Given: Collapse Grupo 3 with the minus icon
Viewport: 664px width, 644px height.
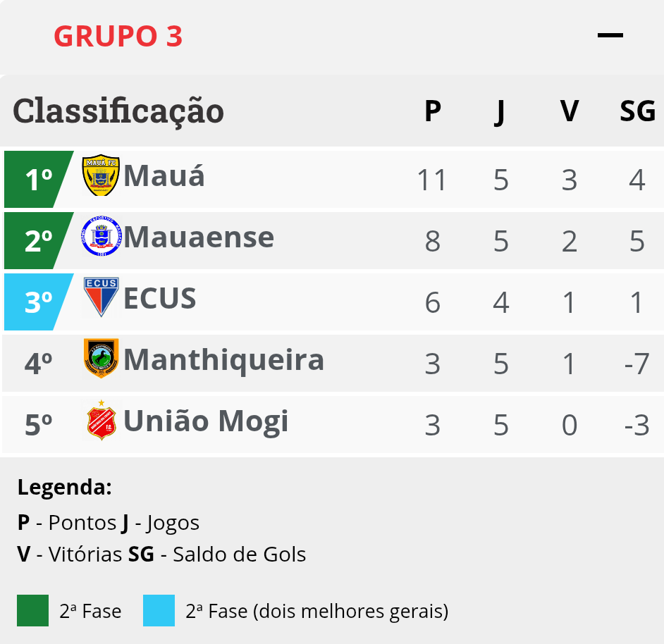Looking at the screenshot, I should [x=610, y=35].
